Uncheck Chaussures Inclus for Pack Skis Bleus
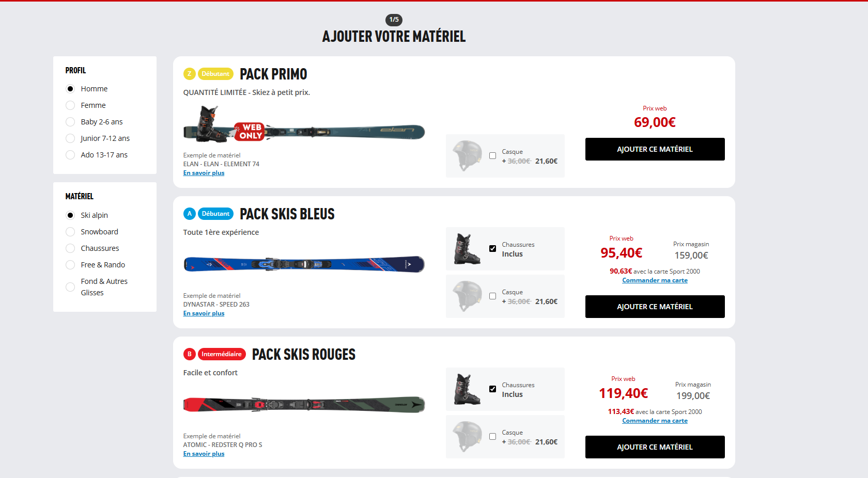This screenshot has width=868, height=478. click(492, 249)
